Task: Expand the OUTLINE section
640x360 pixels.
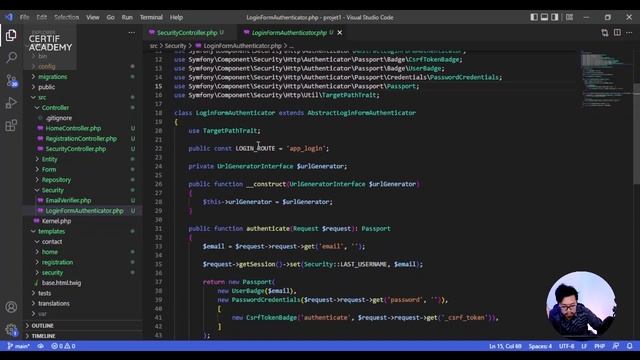Action: (42, 326)
